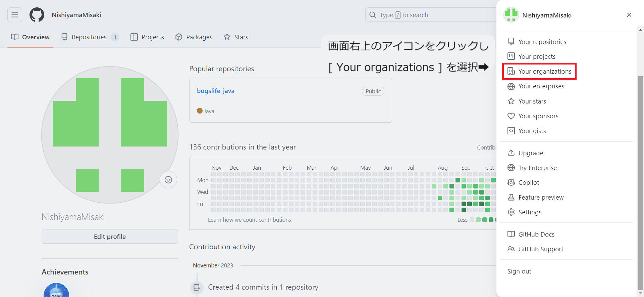Click Sign out
This screenshot has width=644, height=297.
click(519, 271)
